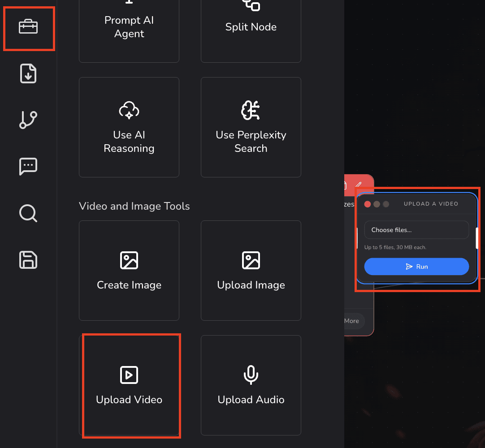Click the UPLOAD A VIDEO title text
This screenshot has width=485, height=448.
431,204
